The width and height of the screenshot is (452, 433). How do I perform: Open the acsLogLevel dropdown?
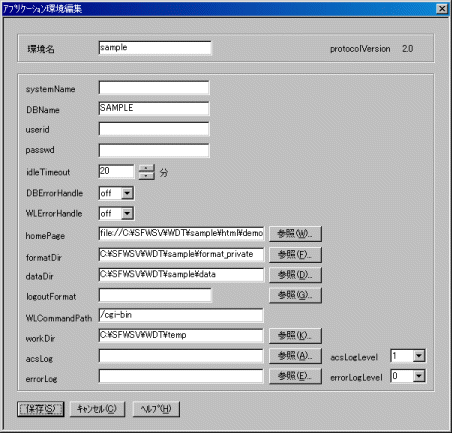coord(419,356)
